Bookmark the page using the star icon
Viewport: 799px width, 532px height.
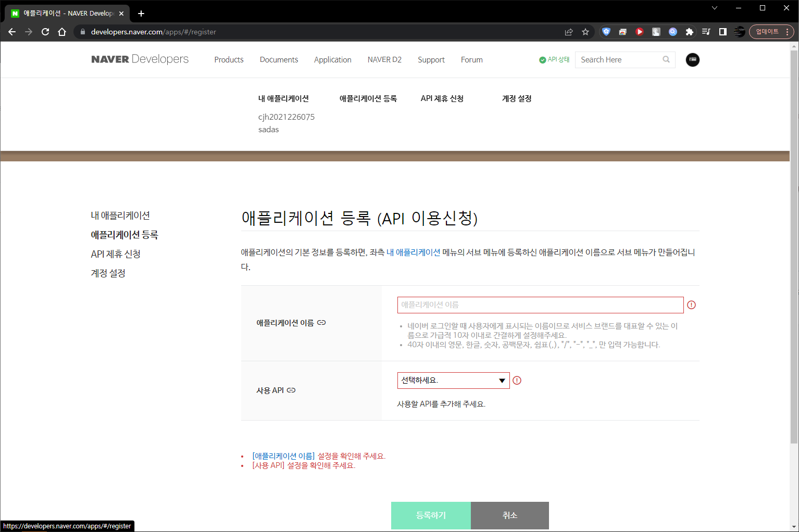point(585,32)
